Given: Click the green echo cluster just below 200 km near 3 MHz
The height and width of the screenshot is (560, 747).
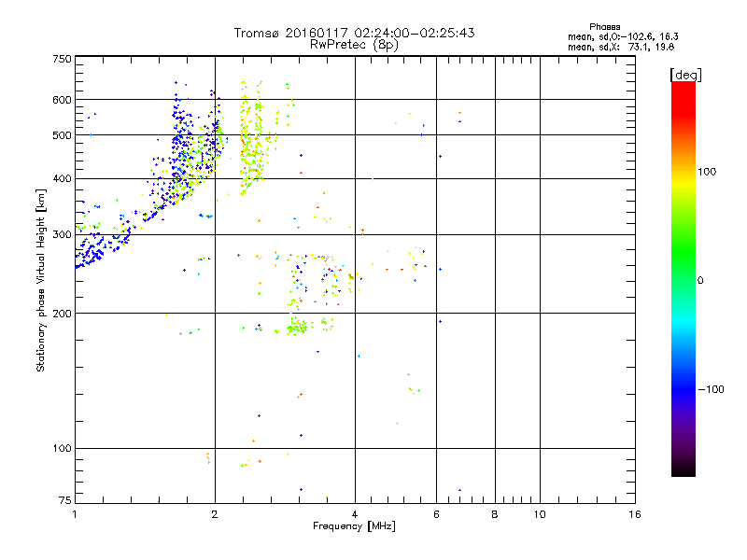Looking at the screenshot, I should point(297,327).
